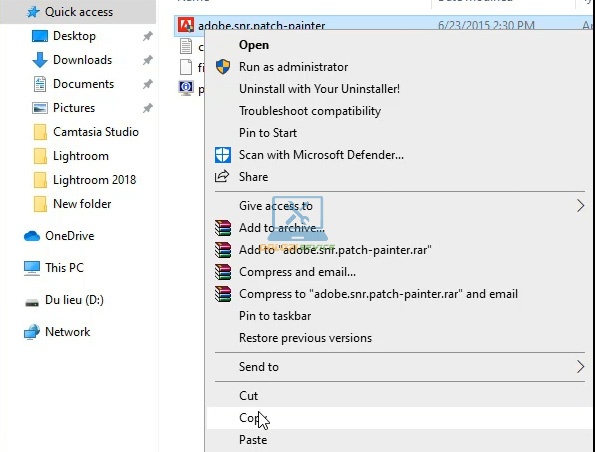This screenshot has height=452, width=595.
Task: Choose Pin to Start
Action: (268, 133)
